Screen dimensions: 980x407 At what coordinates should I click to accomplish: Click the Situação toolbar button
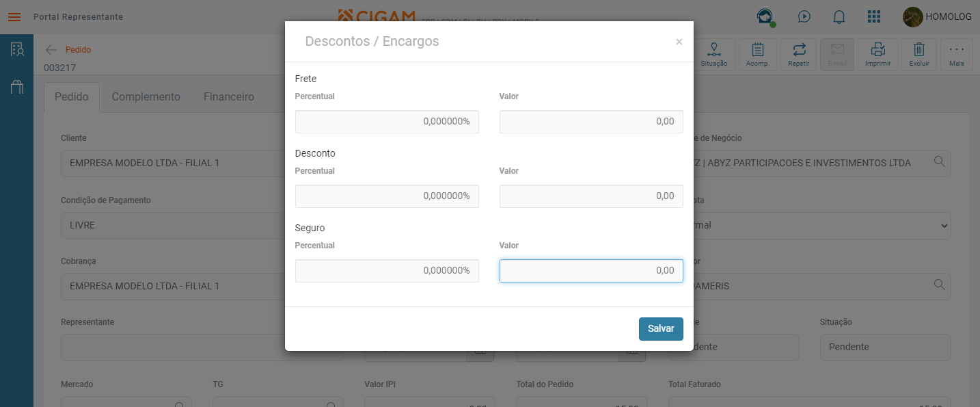pos(714,55)
